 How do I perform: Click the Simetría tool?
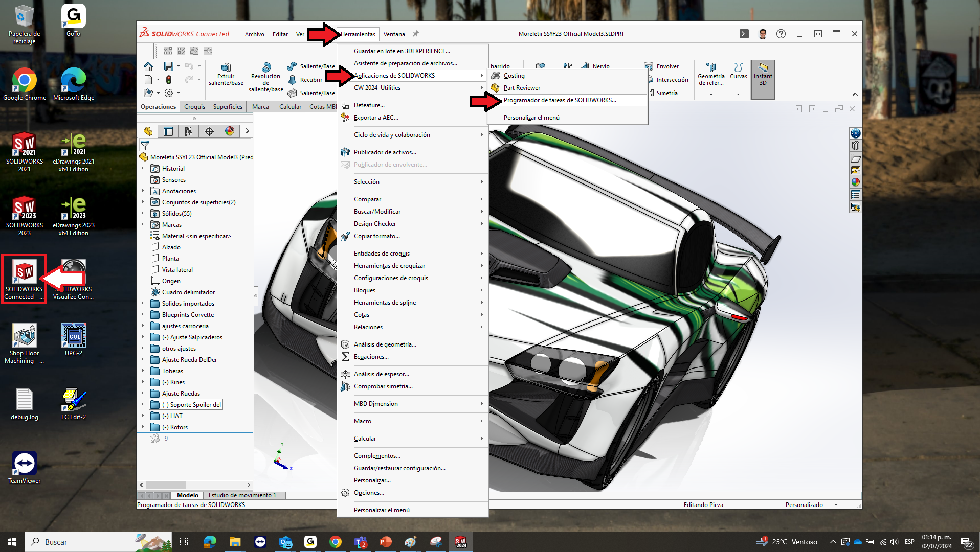coord(663,93)
